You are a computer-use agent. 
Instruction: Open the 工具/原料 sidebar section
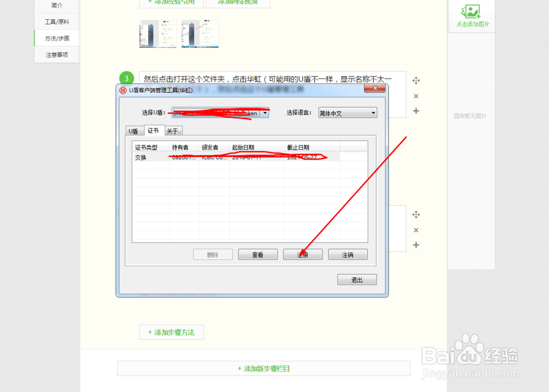(x=57, y=22)
